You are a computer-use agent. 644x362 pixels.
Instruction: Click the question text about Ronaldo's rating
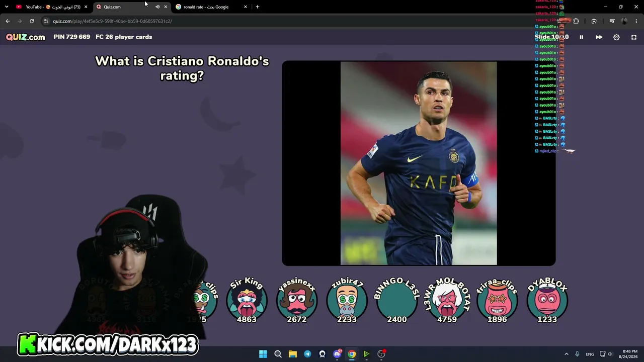coord(182,68)
